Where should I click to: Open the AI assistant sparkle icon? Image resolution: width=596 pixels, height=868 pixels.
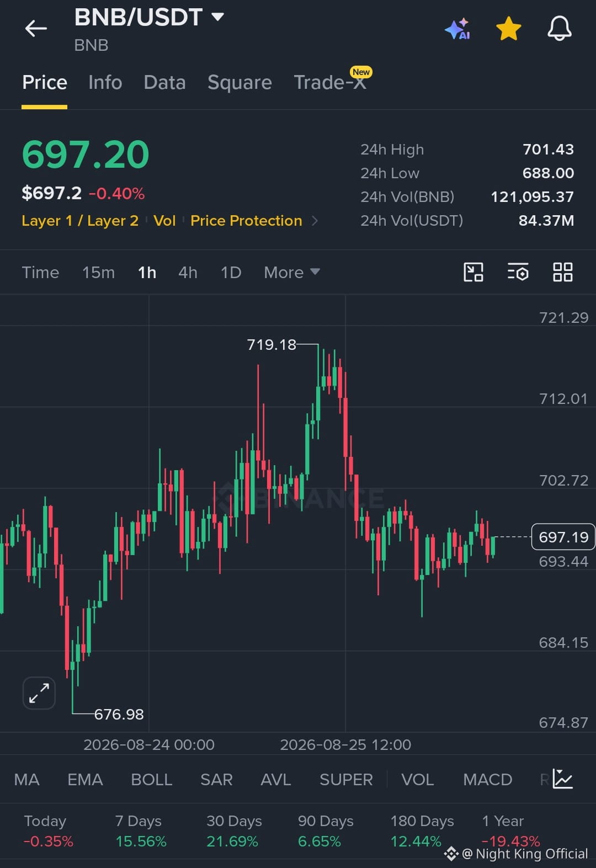pos(457,29)
